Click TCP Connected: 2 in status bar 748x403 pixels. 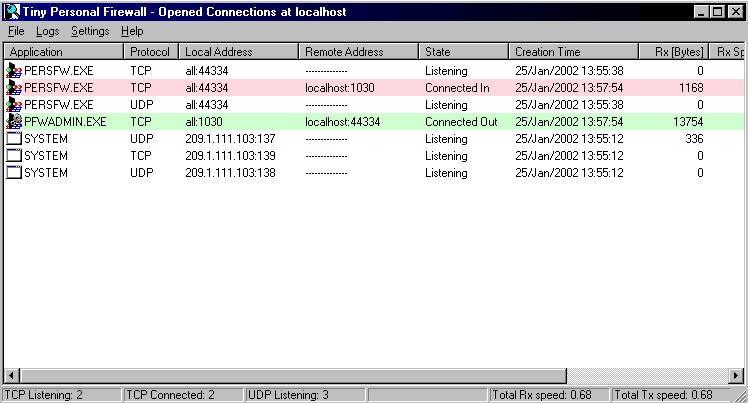click(x=183, y=395)
